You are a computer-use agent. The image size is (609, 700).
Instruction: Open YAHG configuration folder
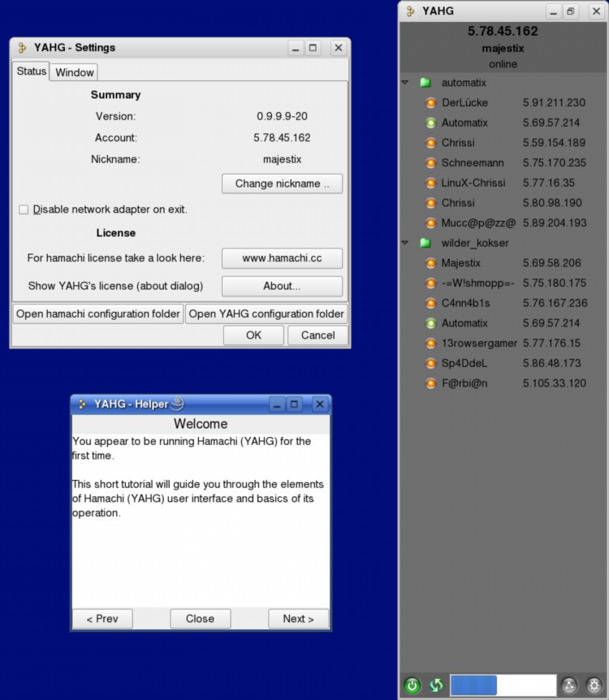(x=266, y=313)
